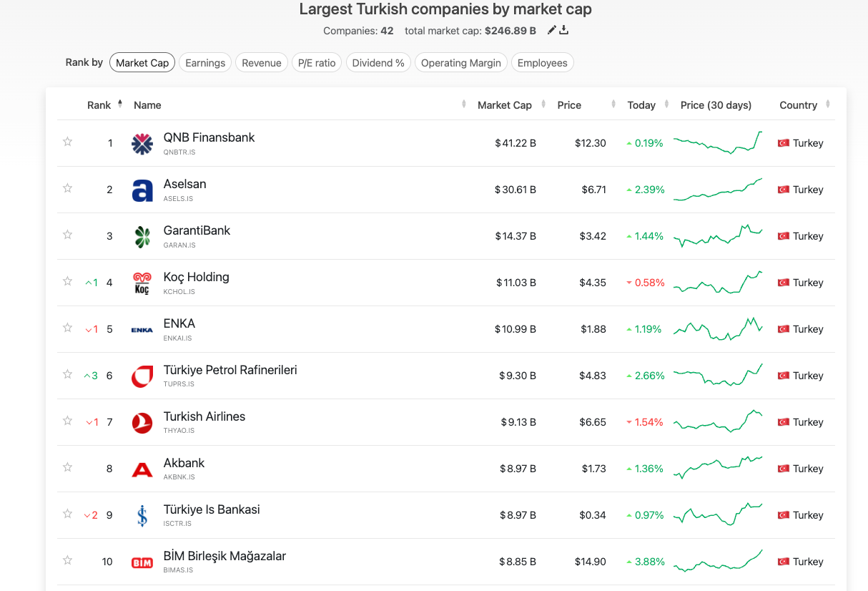Click the Aselsan logo icon

[x=142, y=190]
